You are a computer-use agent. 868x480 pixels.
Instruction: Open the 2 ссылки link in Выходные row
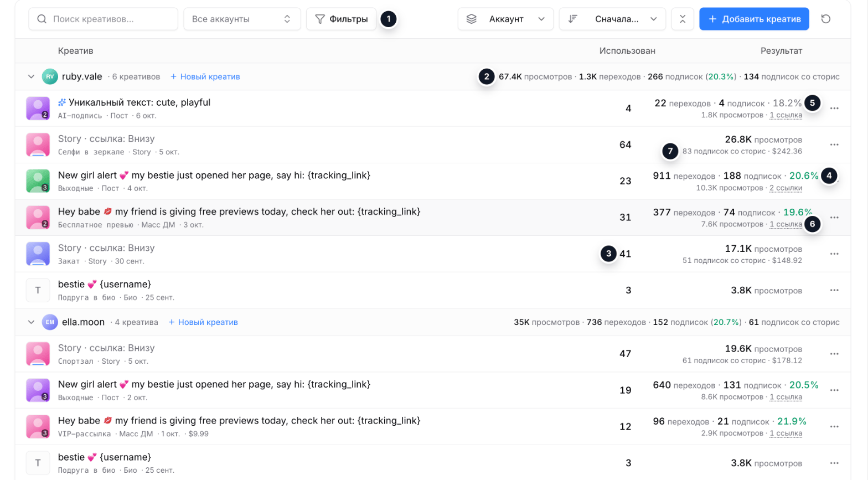786,188
